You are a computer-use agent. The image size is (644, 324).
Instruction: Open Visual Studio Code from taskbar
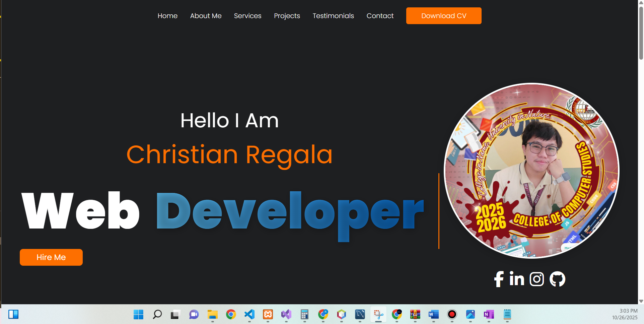click(x=249, y=314)
